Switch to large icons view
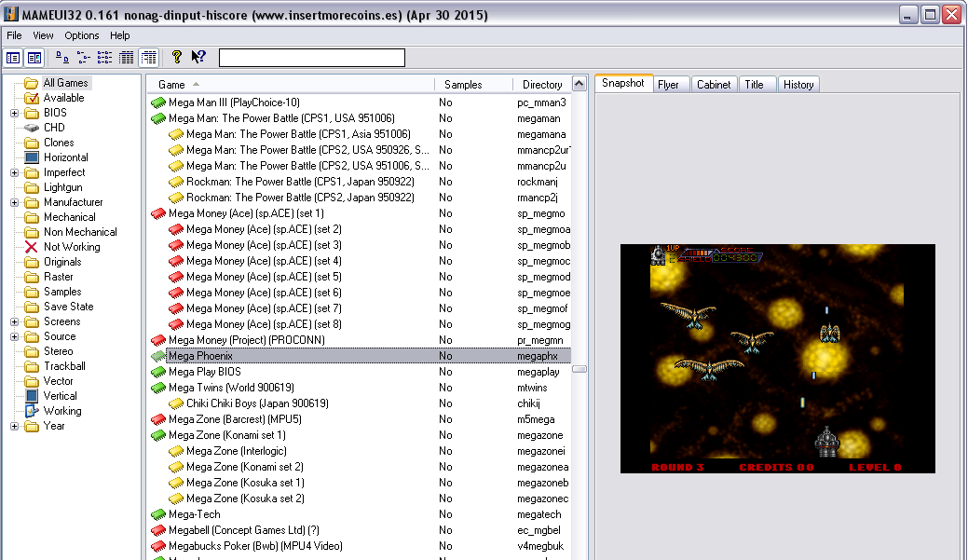The height and width of the screenshot is (560, 968). pos(61,58)
